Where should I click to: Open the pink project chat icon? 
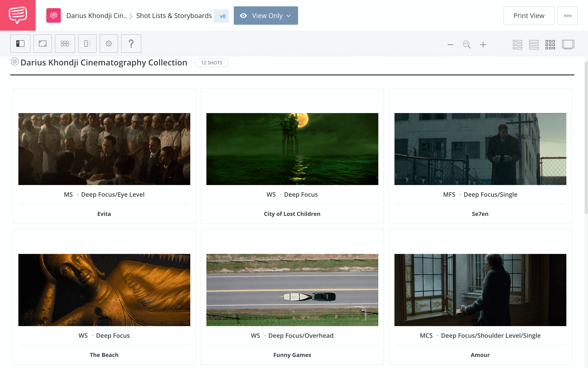[x=53, y=16]
